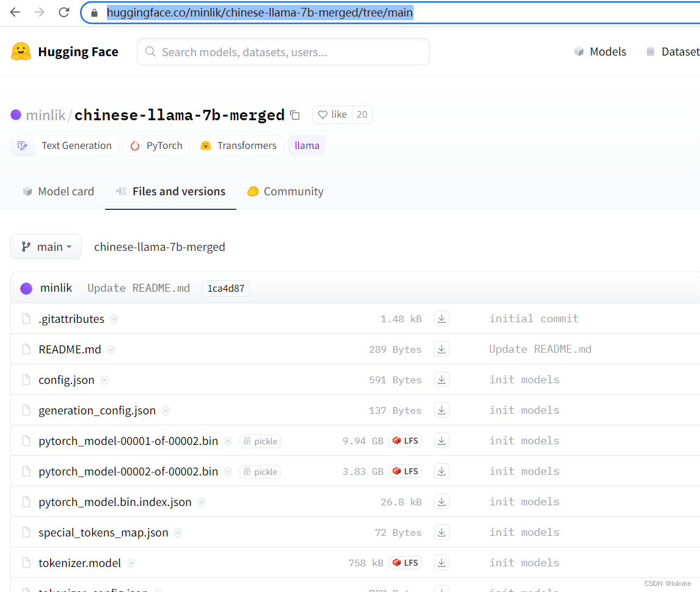Click the safety scan shield next to .gitattributes
Viewport: 700px width, 592px height.
tap(114, 319)
